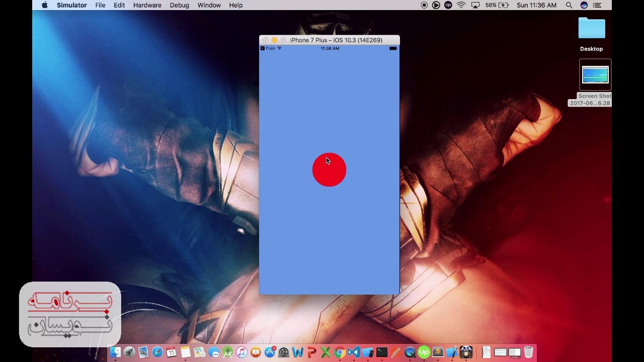This screenshot has height=362, width=644.
Task: Open the Hardware menu
Action: (x=147, y=5)
